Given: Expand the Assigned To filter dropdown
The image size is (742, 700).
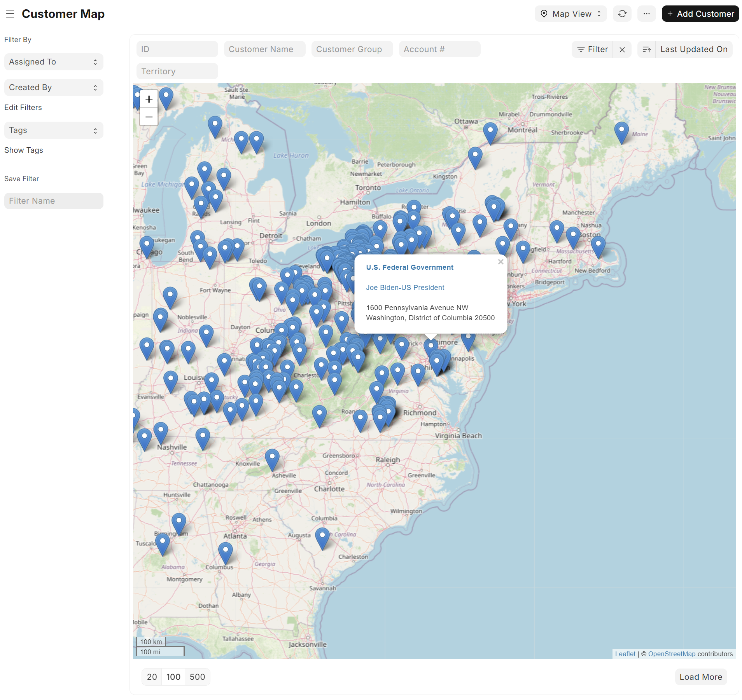Looking at the screenshot, I should [x=54, y=62].
